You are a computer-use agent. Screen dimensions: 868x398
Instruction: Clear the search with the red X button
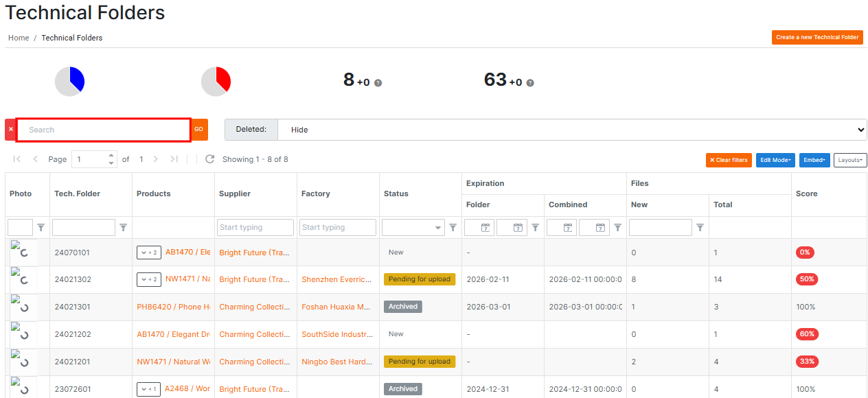pyautogui.click(x=10, y=130)
